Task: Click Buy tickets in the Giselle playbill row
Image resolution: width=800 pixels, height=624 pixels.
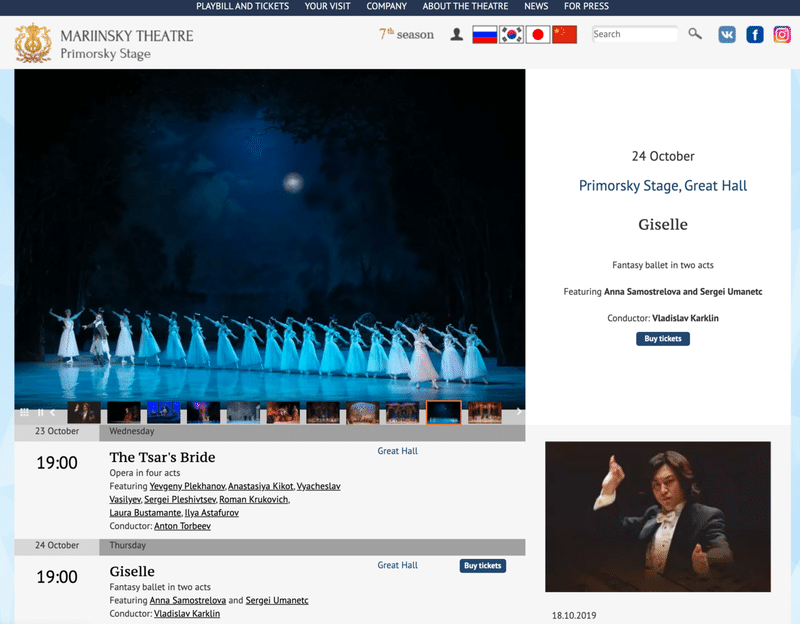Action: coord(483,566)
